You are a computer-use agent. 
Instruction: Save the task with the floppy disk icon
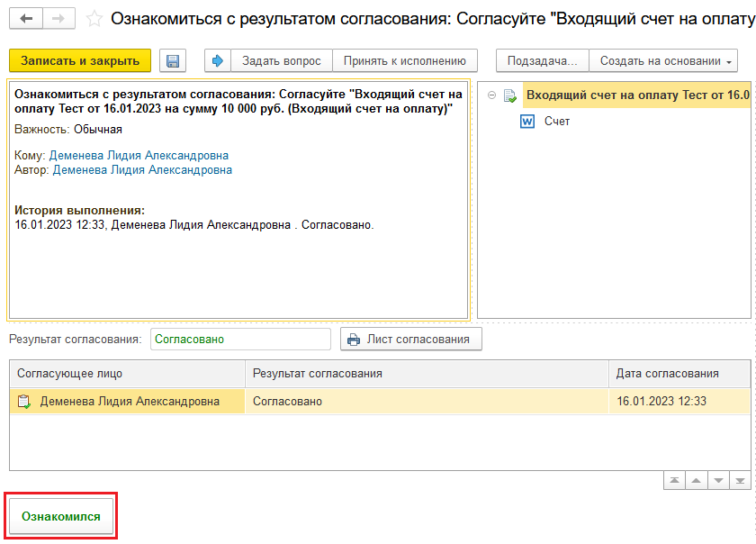[x=173, y=61]
